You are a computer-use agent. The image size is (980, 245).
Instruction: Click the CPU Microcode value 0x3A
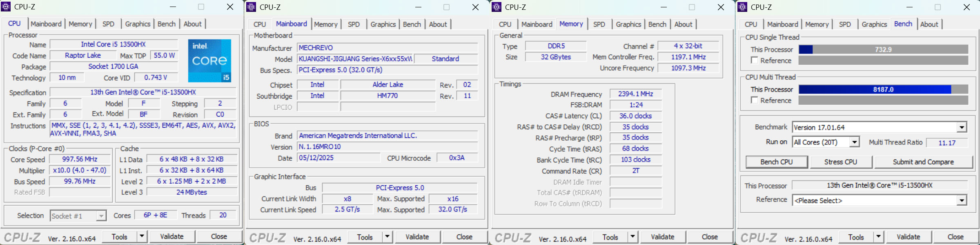point(457,158)
